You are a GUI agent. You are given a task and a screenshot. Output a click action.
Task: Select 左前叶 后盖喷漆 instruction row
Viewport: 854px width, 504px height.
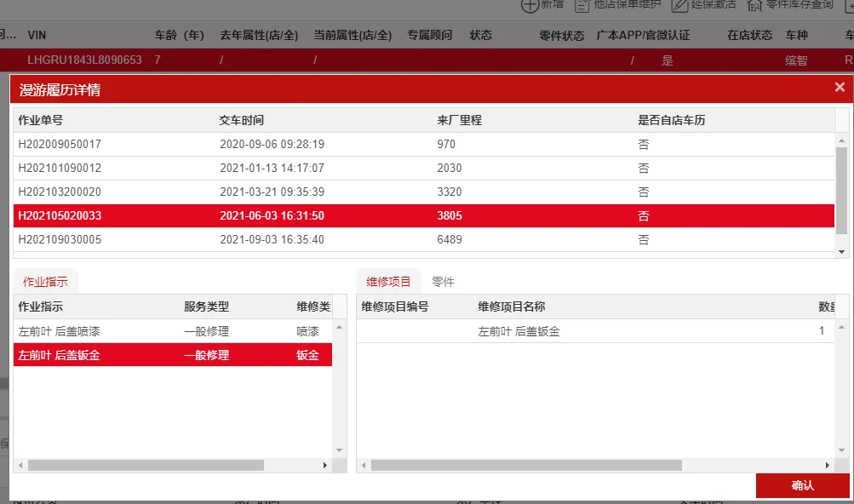pyautogui.click(x=173, y=331)
